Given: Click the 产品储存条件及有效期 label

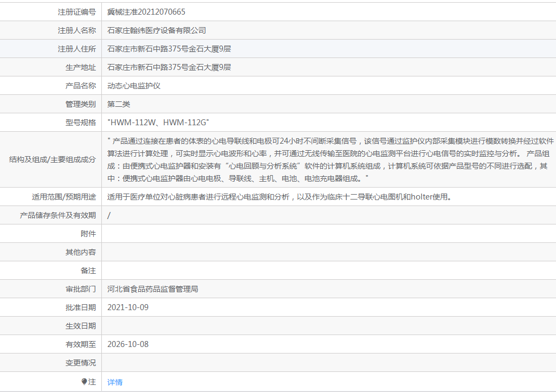Looking at the screenshot, I should point(58,215).
